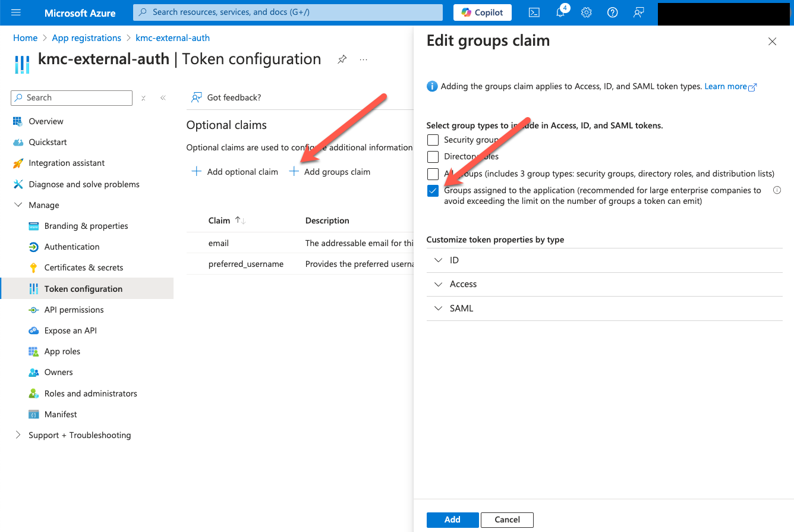Open the ellipsis more options menu
Image resolution: width=794 pixels, height=532 pixels.
[x=363, y=59]
